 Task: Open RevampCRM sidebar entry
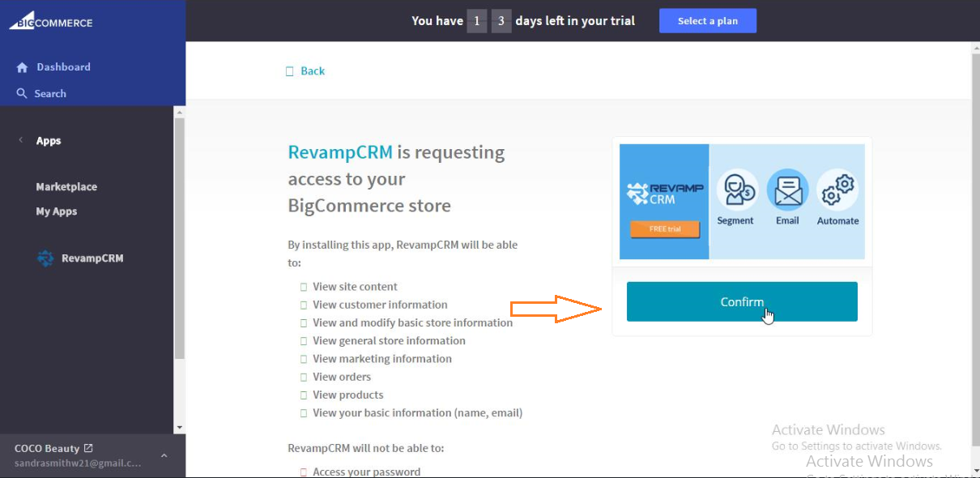click(92, 258)
